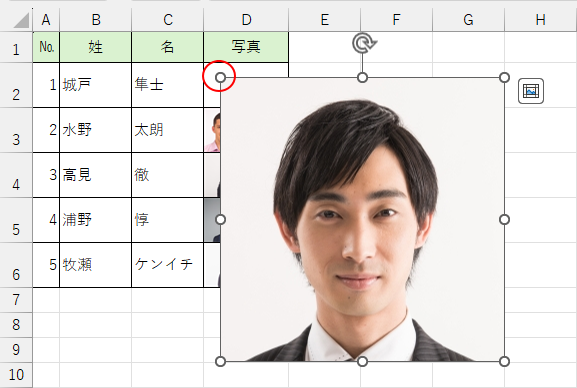577x388 pixels.
Task: Select cell containing "牧瀬"
Action: (x=95, y=265)
